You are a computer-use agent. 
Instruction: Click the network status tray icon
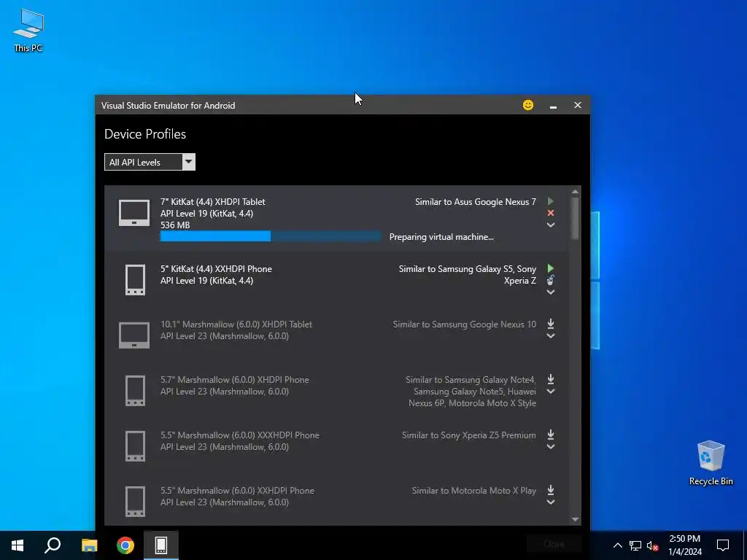(635, 545)
